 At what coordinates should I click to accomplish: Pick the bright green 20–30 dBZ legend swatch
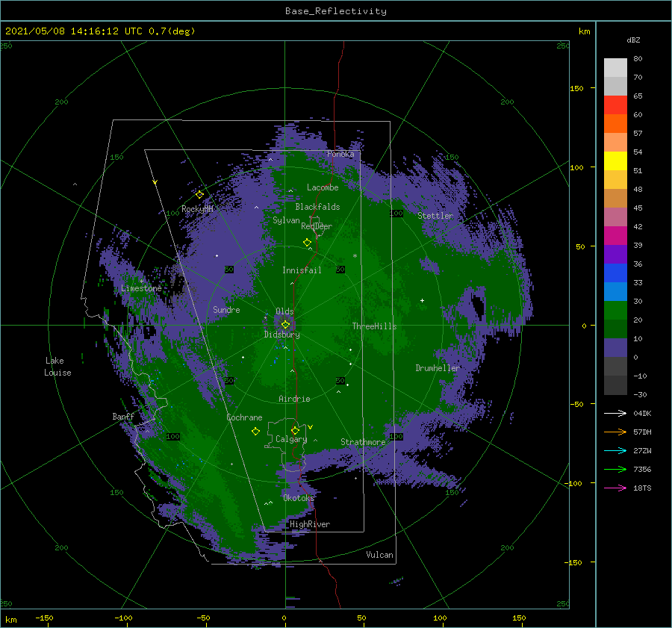(615, 311)
